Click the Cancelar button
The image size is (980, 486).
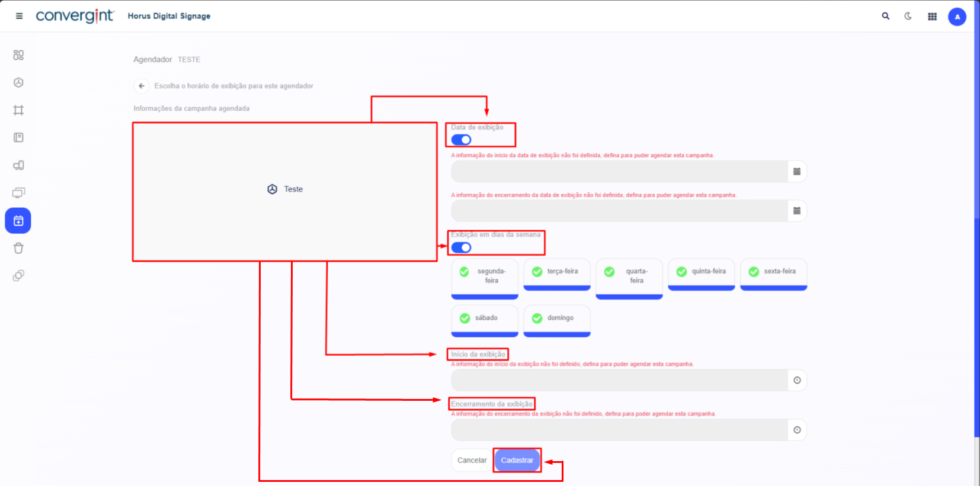point(472,460)
